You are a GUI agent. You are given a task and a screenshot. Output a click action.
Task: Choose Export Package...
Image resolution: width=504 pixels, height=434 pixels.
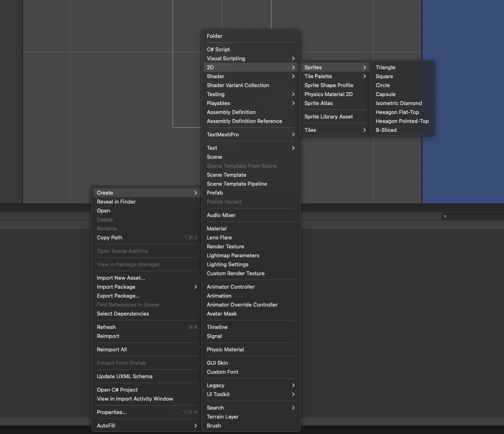point(147,296)
